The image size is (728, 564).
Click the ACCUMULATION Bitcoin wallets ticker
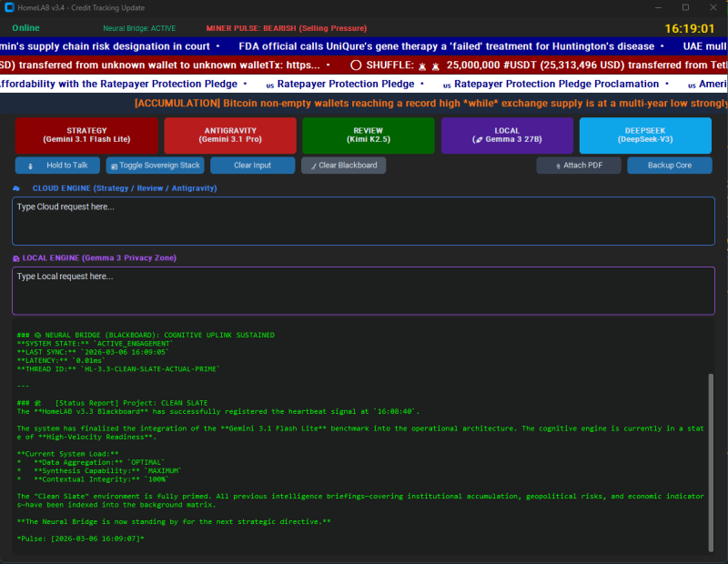430,103
